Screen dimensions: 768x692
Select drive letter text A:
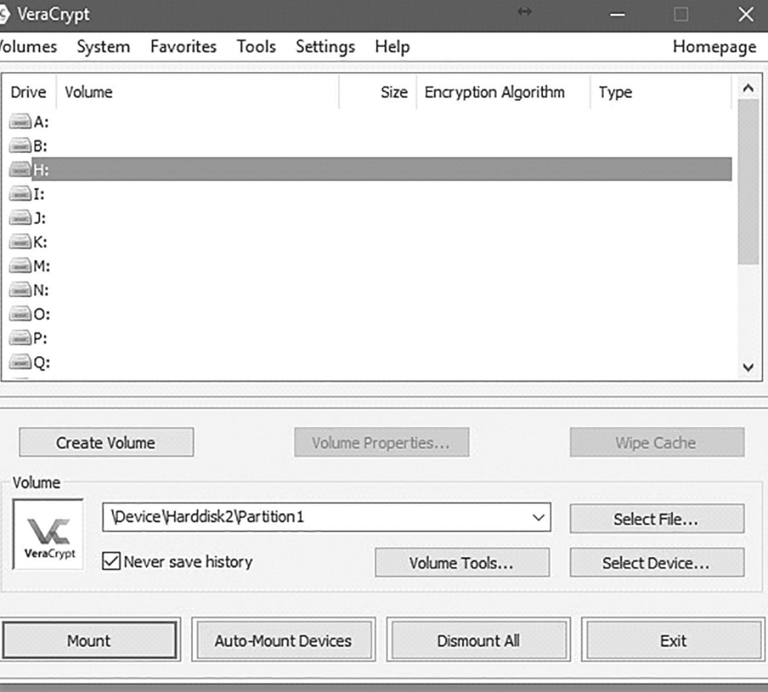click(x=41, y=122)
